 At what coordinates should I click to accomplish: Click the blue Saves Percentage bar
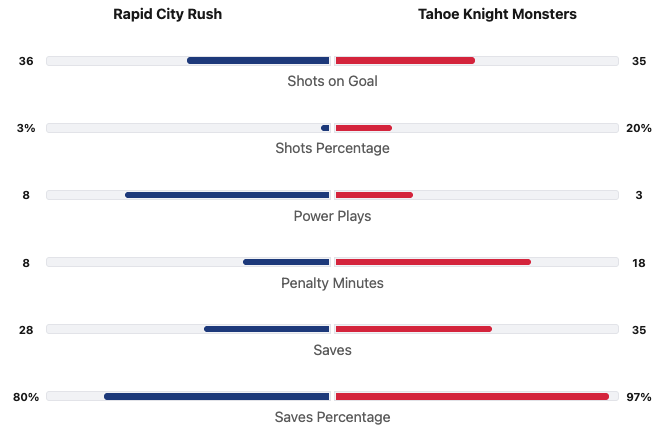[x=217, y=397]
